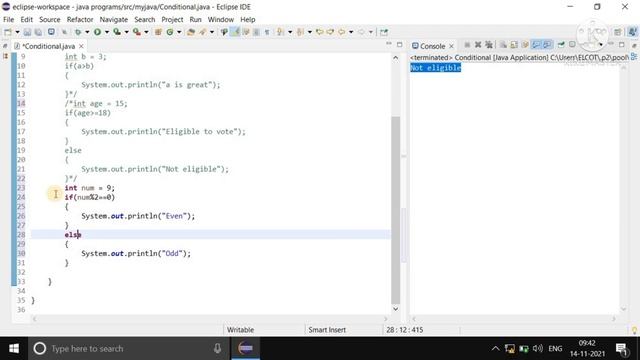This screenshot has width=640, height=360.
Task: Open the File menu
Action: [8, 19]
